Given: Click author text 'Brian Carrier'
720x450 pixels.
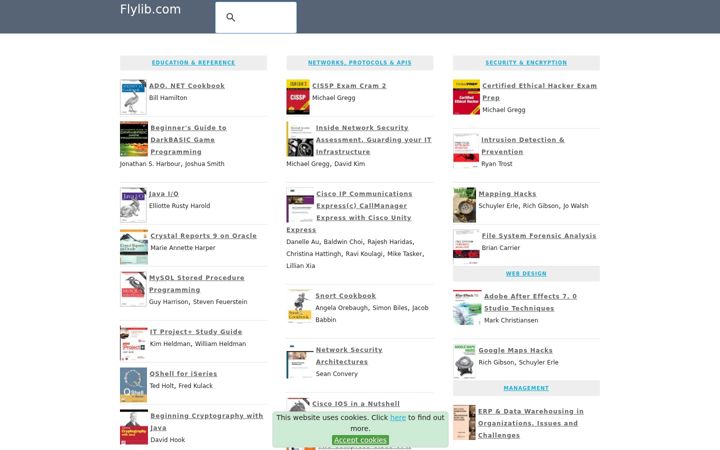Looking at the screenshot, I should (x=501, y=248).
